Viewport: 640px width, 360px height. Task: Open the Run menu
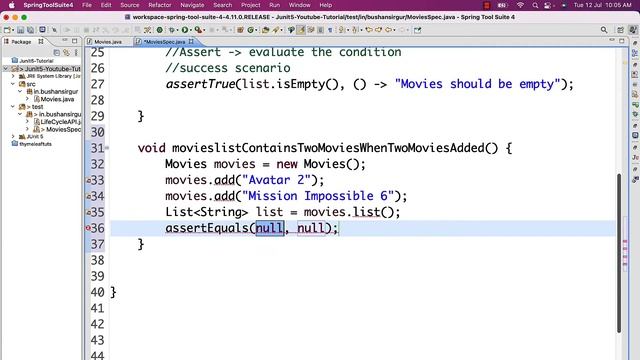pos(274,5)
